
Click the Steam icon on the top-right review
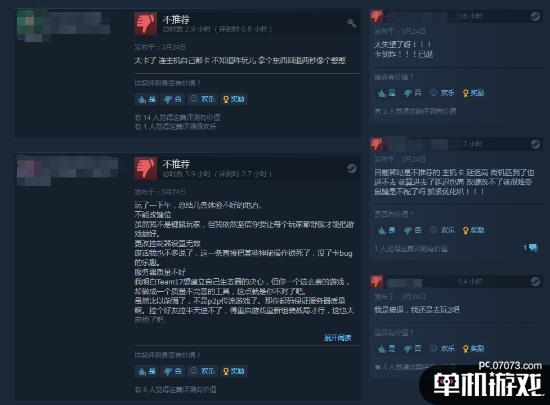pos(535,16)
